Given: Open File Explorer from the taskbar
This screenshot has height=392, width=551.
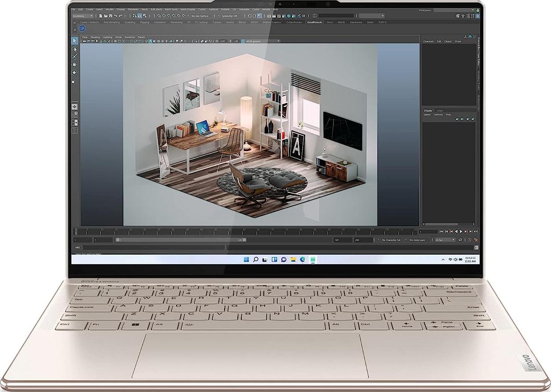Looking at the screenshot, I should (293, 259).
